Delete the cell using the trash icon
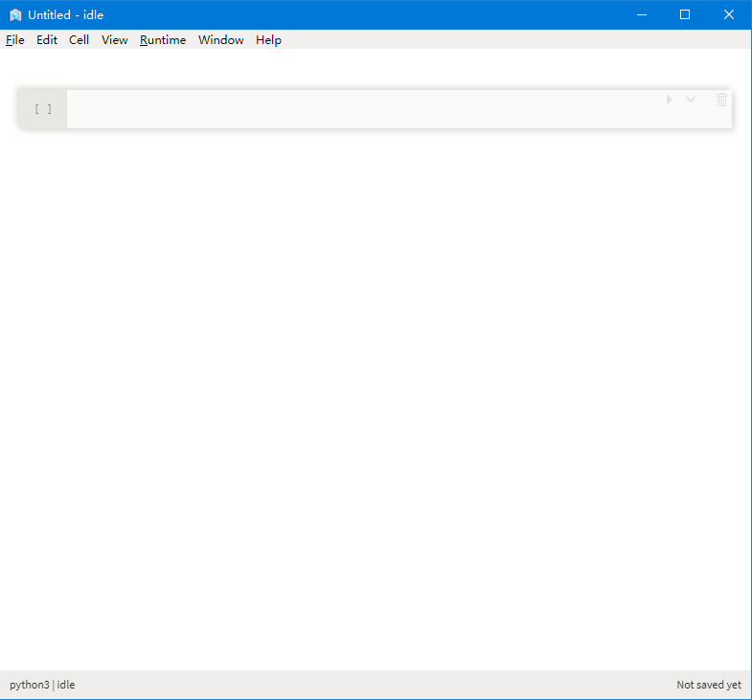This screenshot has height=700, width=752. tap(721, 100)
